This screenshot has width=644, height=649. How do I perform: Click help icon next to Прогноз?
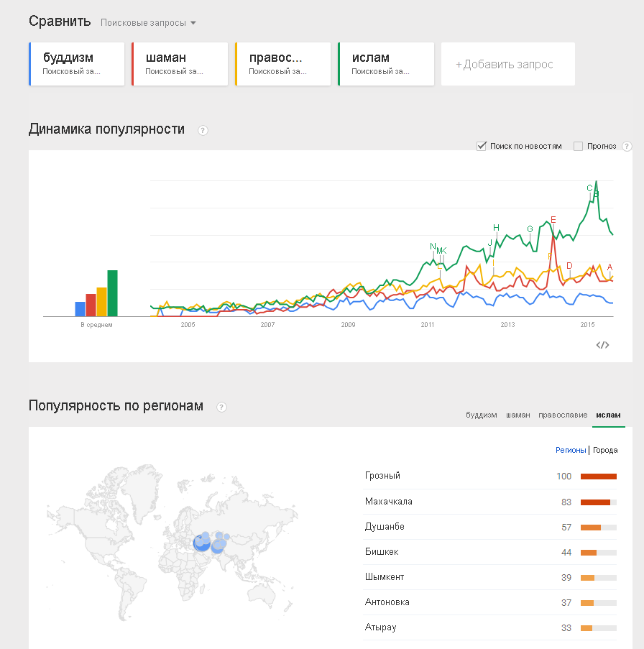[627, 147]
